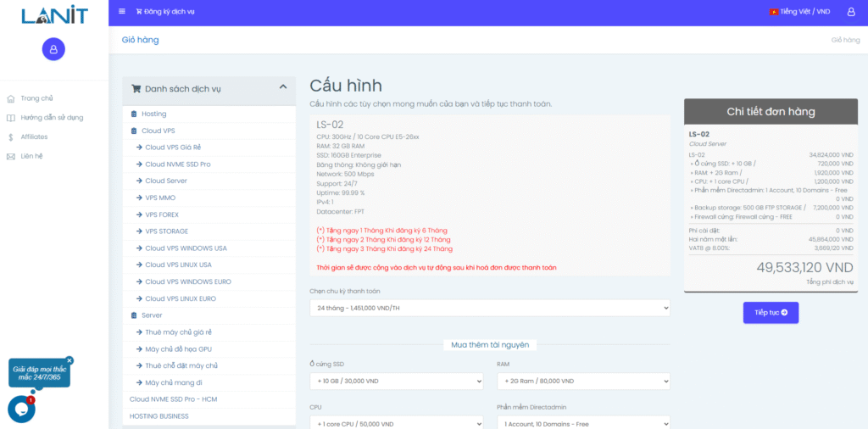Viewport: 868px width, 429px height.
Task: Open Đăng ký dịch vụ in top bar
Action: tap(164, 12)
